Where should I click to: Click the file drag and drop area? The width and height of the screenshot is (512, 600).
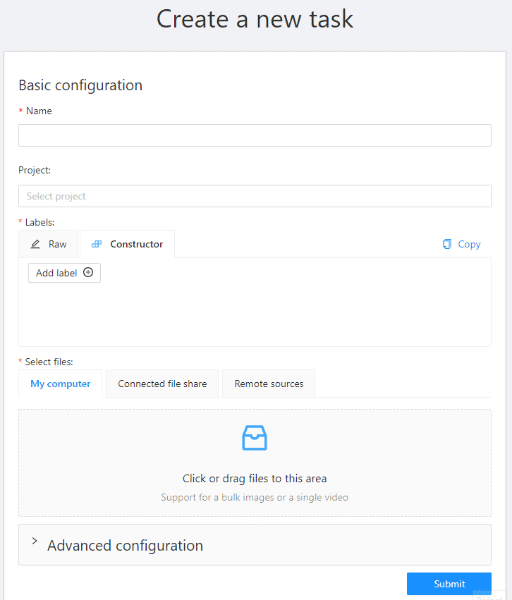255,463
